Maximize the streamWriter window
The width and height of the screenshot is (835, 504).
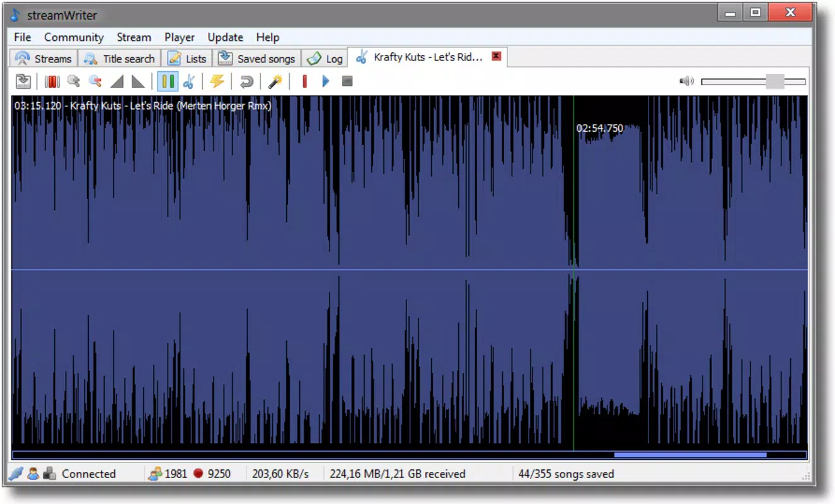[x=754, y=12]
